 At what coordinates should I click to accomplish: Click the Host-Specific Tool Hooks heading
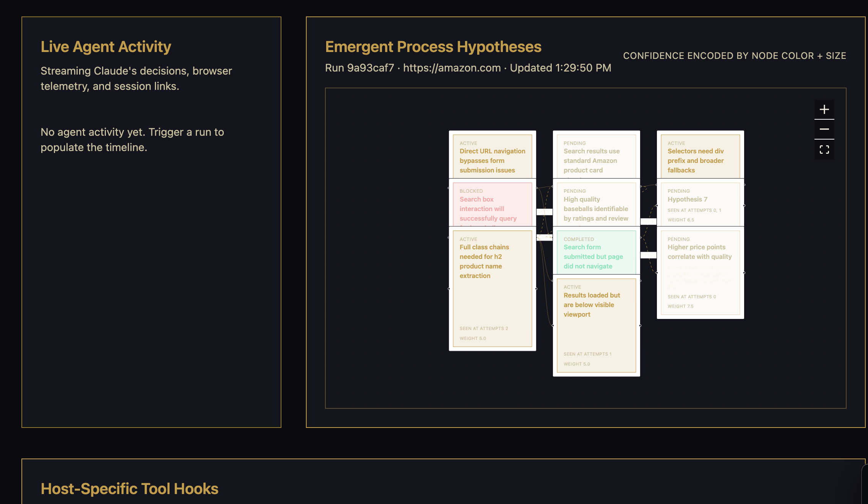click(129, 489)
